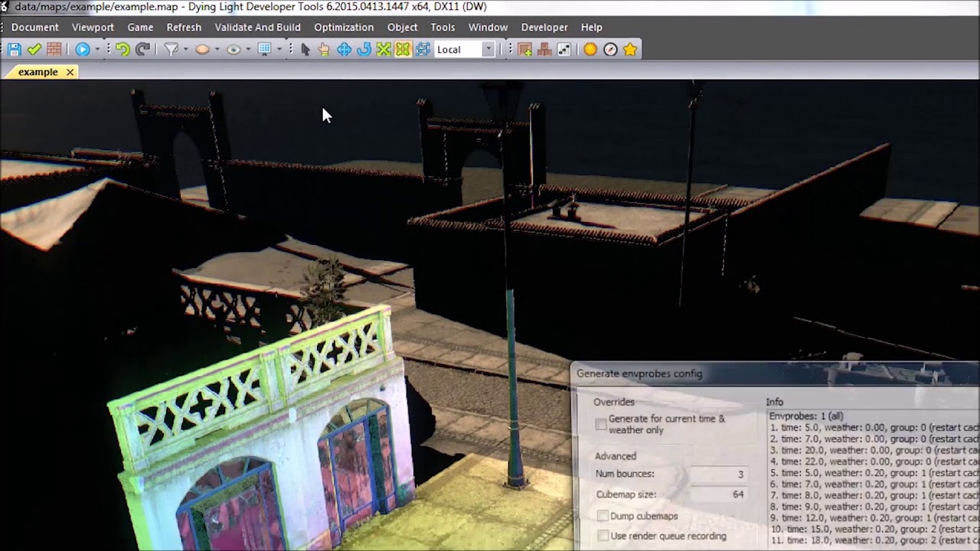Expand the grid snapping dropdown arrow
The image size is (980, 551).
[x=279, y=50]
